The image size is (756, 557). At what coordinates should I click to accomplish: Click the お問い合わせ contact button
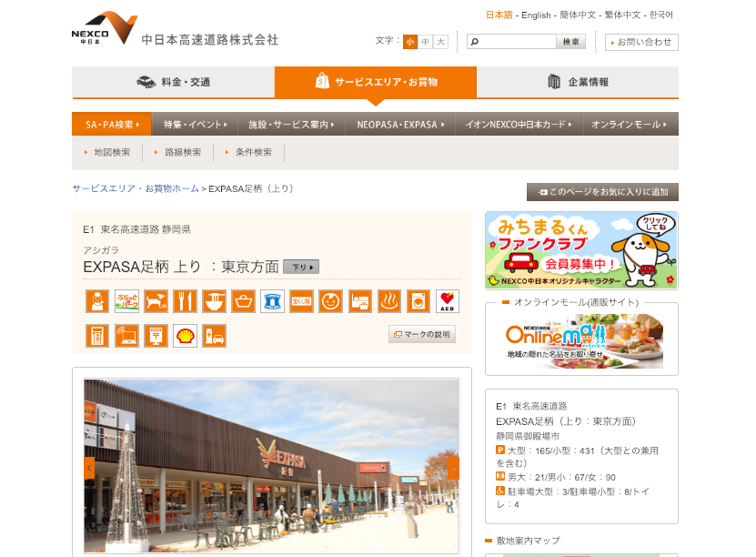[x=641, y=42]
